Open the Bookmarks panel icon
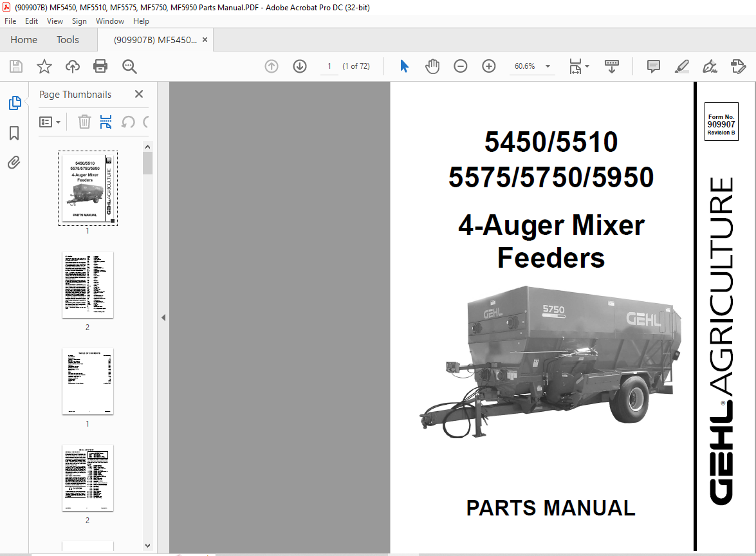Screen dimensions: 756x556 (x=14, y=133)
